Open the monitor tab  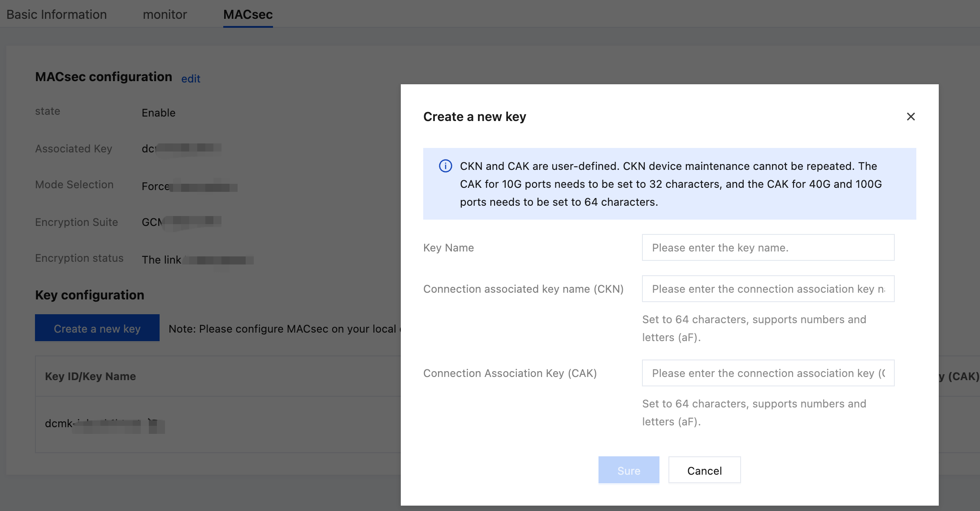click(165, 14)
